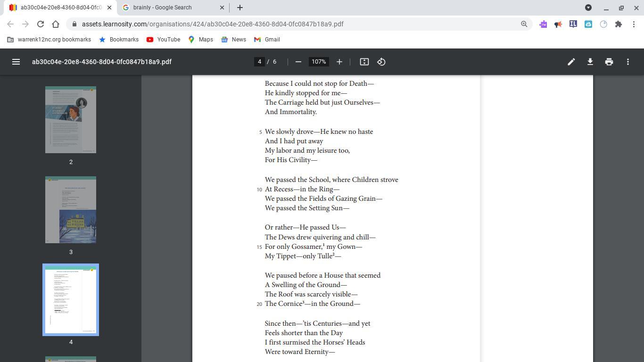Switch to brainly - Google Search tab

pyautogui.click(x=173, y=8)
